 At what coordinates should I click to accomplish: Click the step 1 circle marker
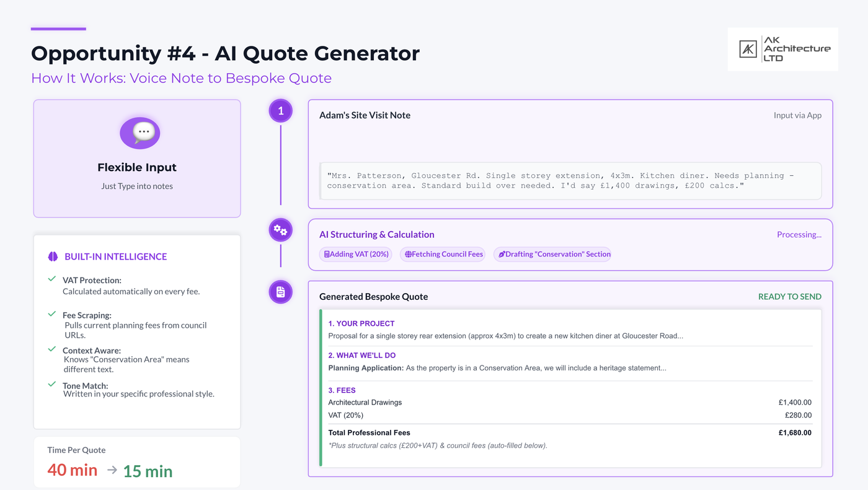point(281,112)
